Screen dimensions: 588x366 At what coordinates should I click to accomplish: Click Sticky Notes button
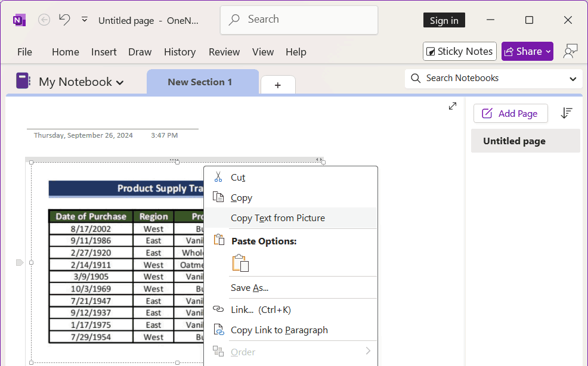(x=459, y=51)
